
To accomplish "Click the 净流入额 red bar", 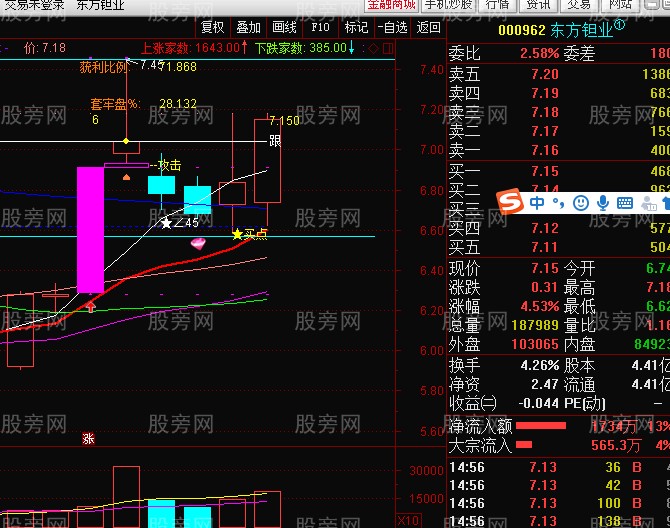I will [541, 425].
